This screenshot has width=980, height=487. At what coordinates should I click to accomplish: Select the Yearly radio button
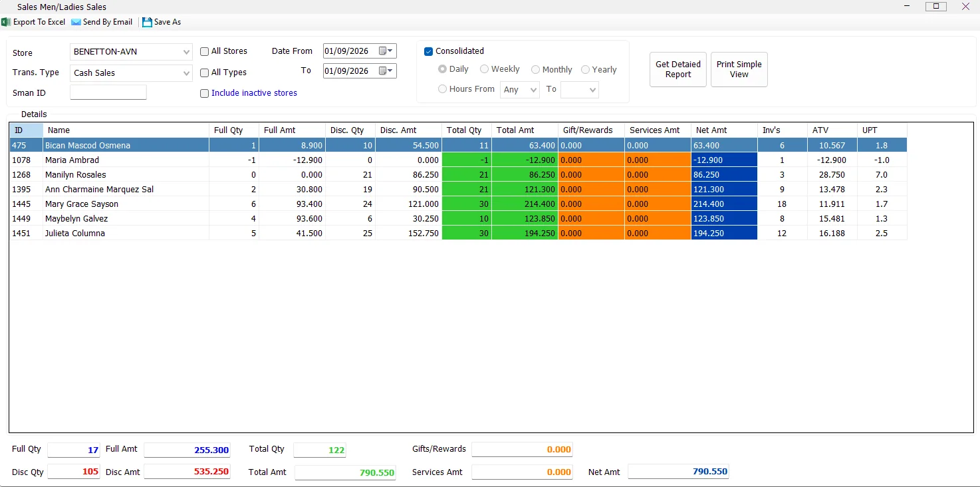585,69
